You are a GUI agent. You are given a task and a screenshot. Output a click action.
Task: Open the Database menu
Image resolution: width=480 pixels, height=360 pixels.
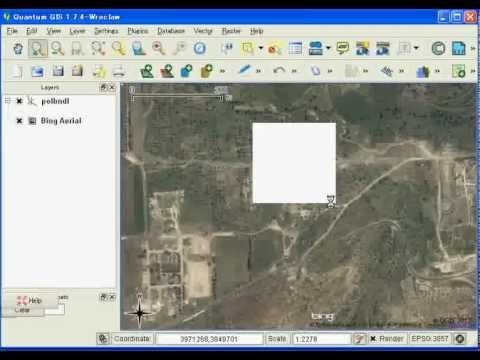coord(171,31)
